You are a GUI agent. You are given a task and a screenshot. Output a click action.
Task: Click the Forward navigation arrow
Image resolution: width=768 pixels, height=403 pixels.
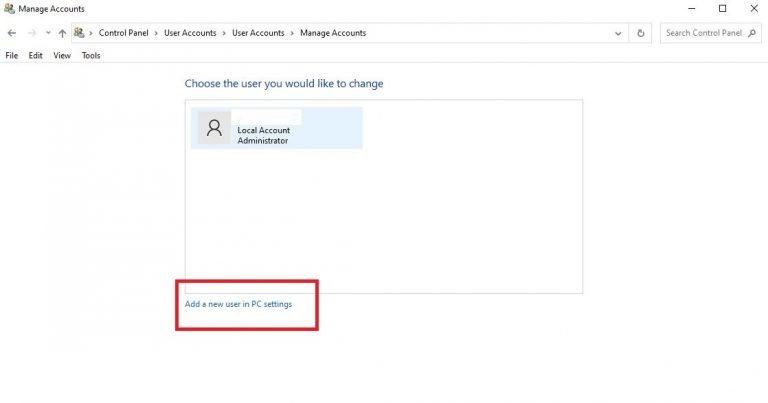[x=30, y=33]
